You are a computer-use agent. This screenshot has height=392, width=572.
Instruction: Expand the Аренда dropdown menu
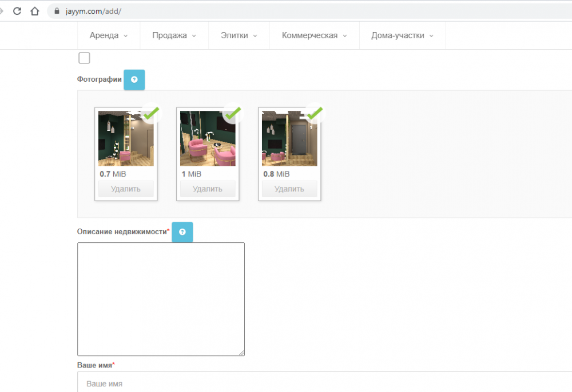109,35
